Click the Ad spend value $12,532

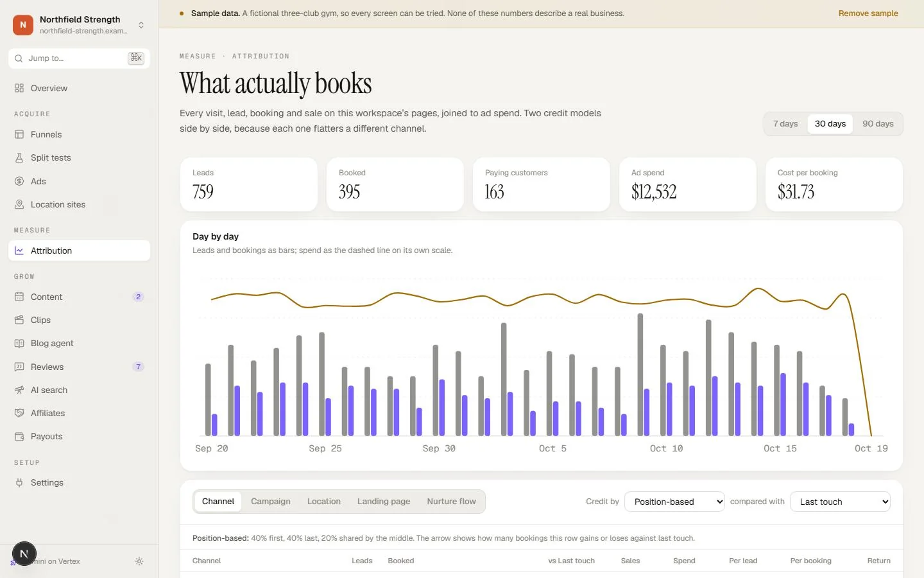pos(654,192)
